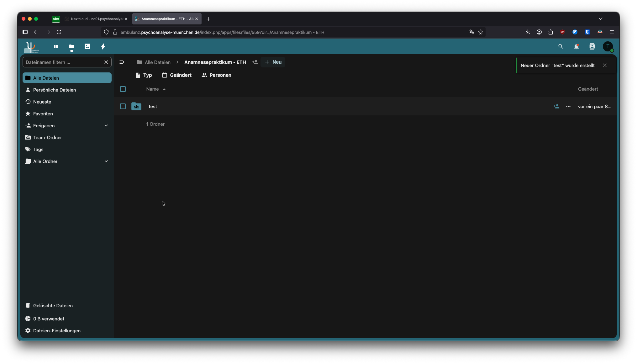The width and height of the screenshot is (637, 364).
Task: Open the Dashboard app icon
Action: tap(56, 46)
